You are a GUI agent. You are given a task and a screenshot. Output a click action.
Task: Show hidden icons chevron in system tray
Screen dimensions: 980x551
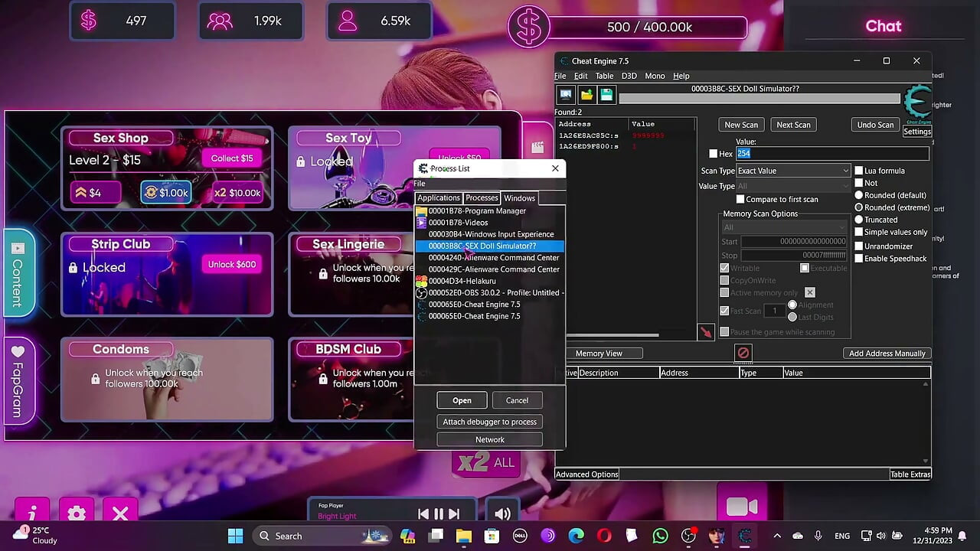[777, 536]
